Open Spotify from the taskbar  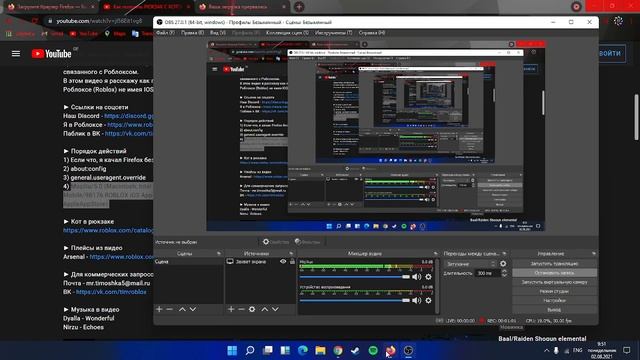(x=373, y=350)
